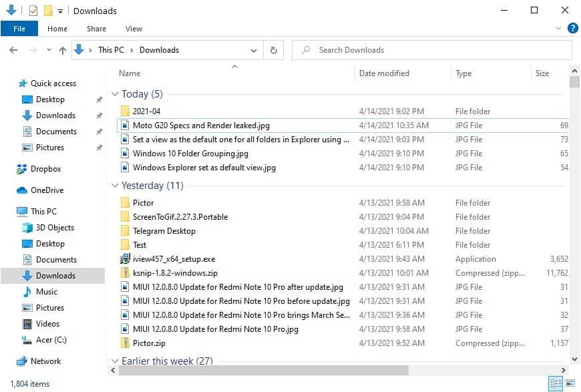
Task: Click the horizontal scrollbar right arrow
Action: click(563, 370)
